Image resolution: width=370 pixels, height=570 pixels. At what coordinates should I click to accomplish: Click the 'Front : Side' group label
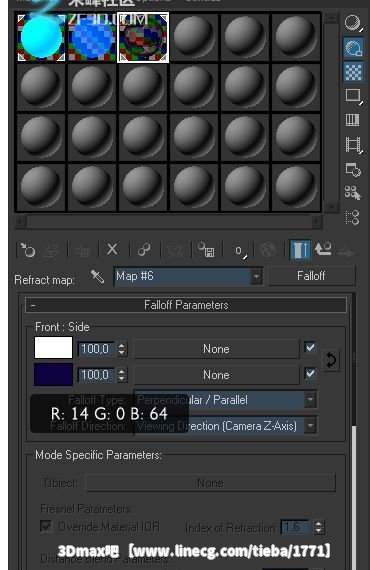[x=62, y=327]
